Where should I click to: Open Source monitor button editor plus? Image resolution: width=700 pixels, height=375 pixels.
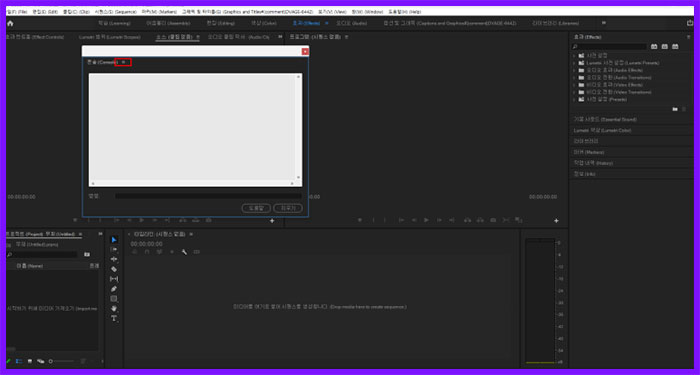(272, 221)
